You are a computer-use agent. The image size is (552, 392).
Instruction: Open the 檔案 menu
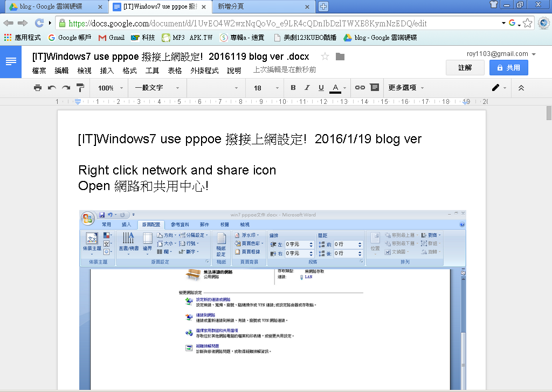click(x=39, y=71)
